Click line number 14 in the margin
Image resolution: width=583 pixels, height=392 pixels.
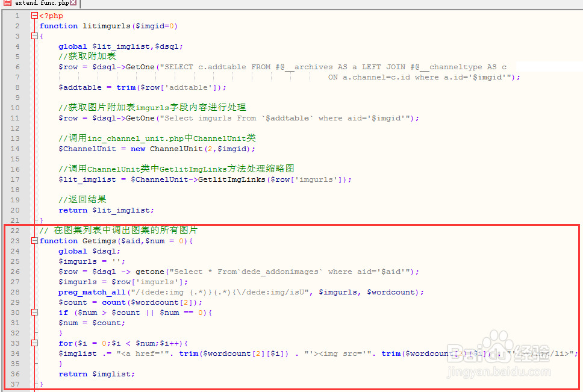tap(17, 149)
